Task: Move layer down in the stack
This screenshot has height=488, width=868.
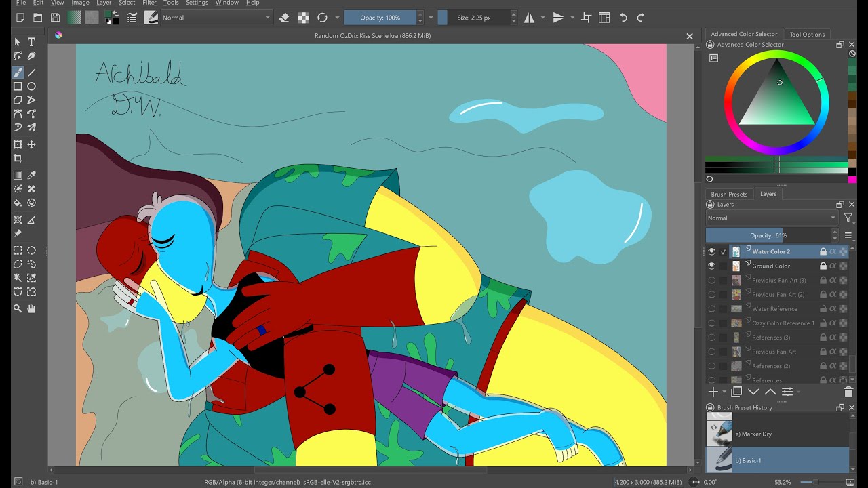Action: point(753,392)
